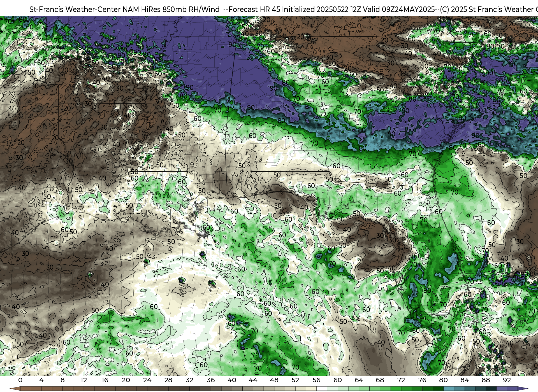The image size is (538, 392).
Task: Click the colorbar label '4'
Action: [41, 380]
